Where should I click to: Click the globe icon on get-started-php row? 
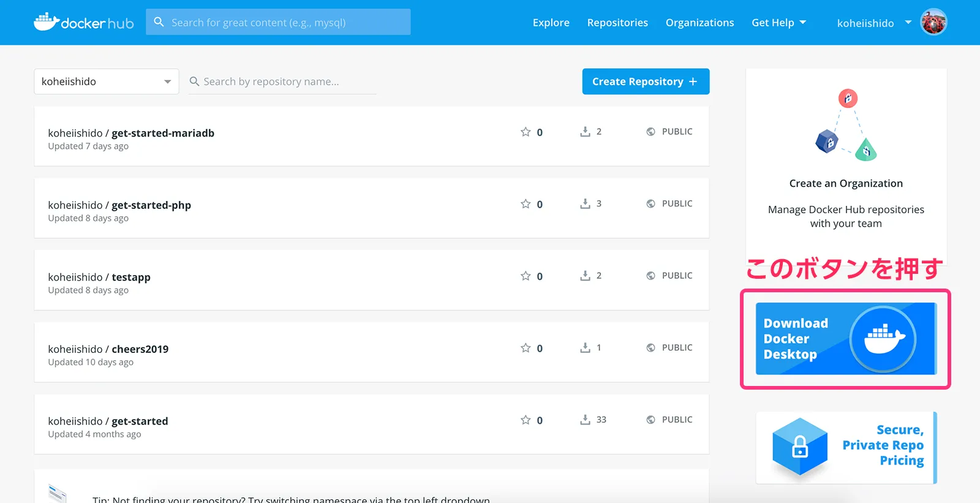650,203
